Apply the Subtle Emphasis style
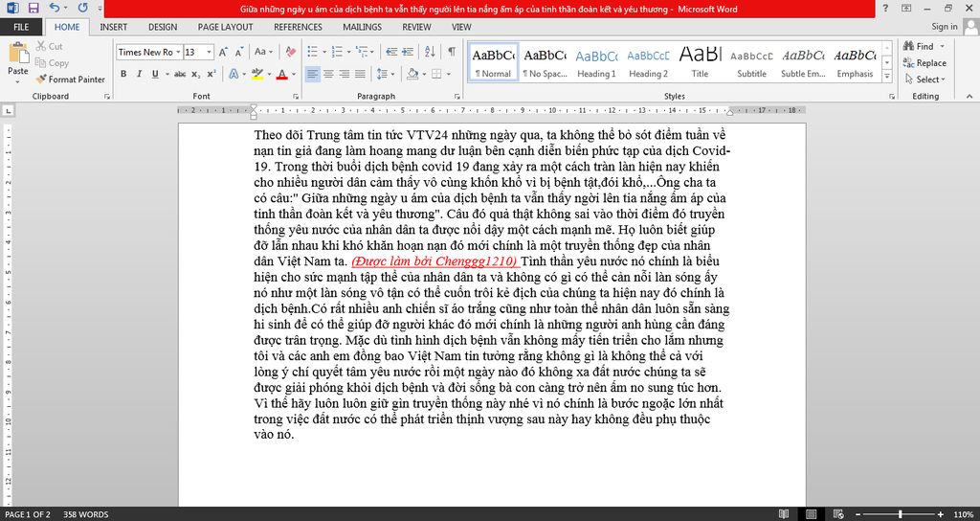This screenshot has height=521, width=980. (803, 62)
